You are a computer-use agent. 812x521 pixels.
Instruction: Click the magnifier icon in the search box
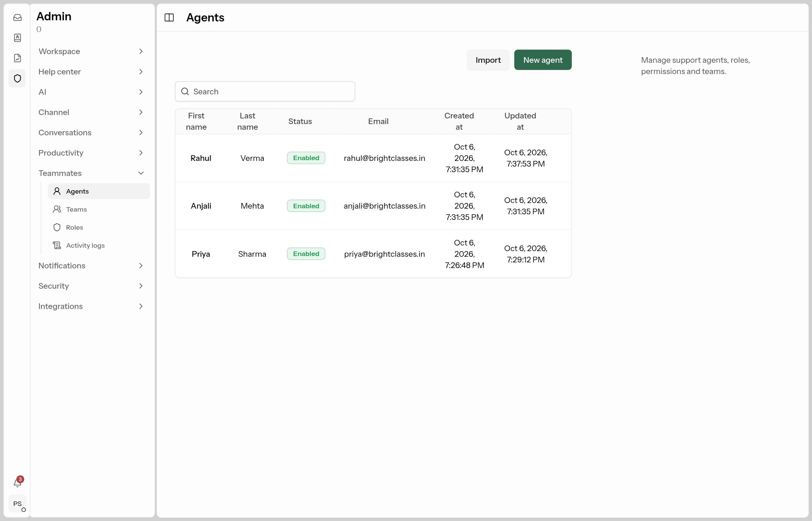click(x=185, y=91)
